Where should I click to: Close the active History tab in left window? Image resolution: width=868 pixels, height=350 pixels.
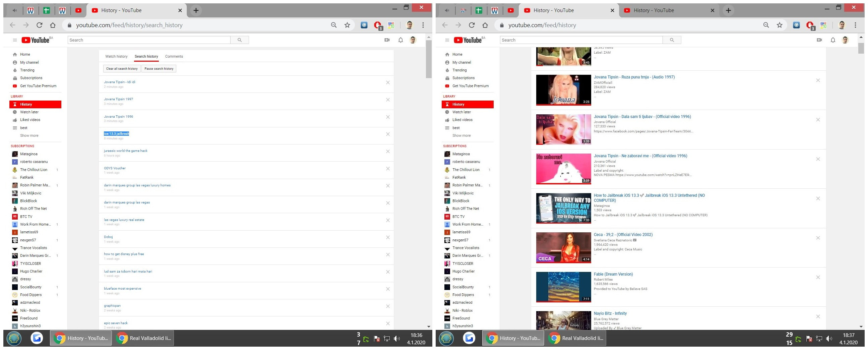tap(180, 10)
